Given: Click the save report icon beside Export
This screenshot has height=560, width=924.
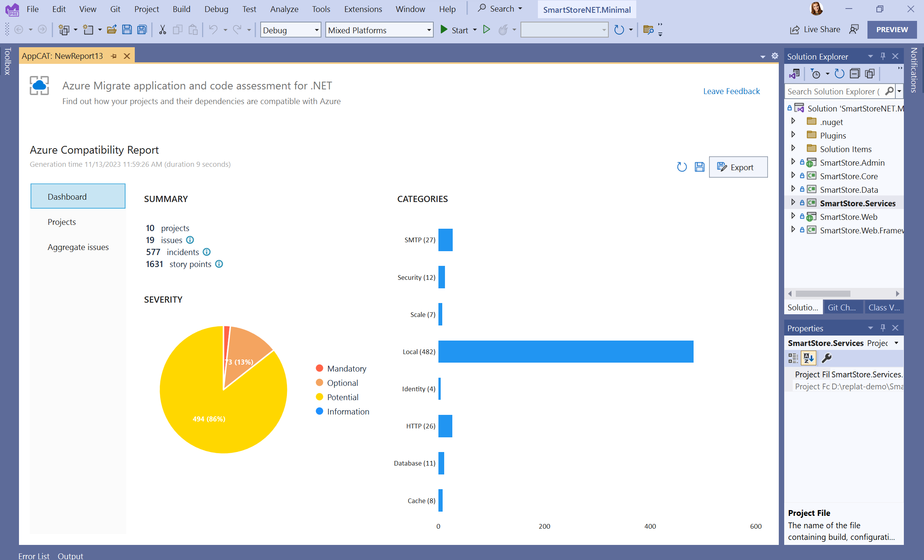Looking at the screenshot, I should [x=699, y=167].
